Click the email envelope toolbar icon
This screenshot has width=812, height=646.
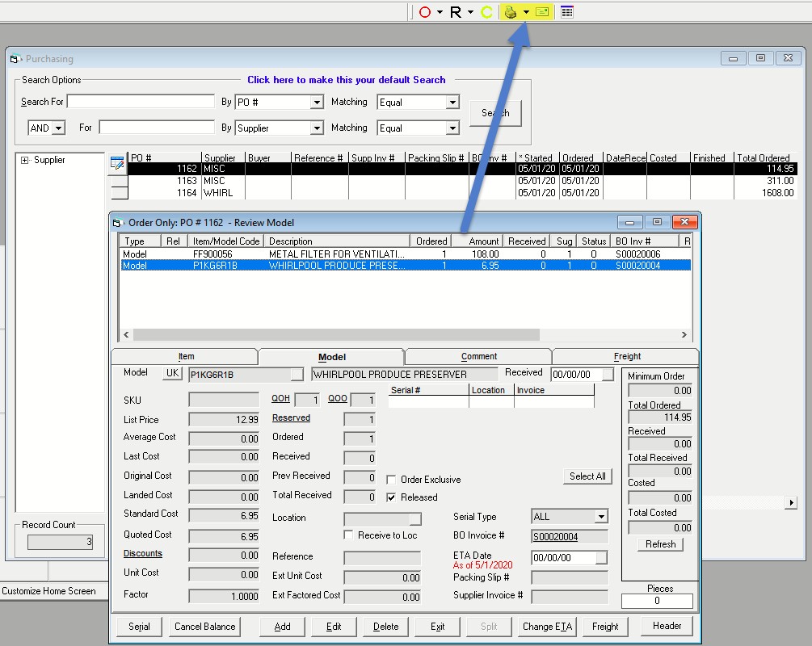[542, 12]
